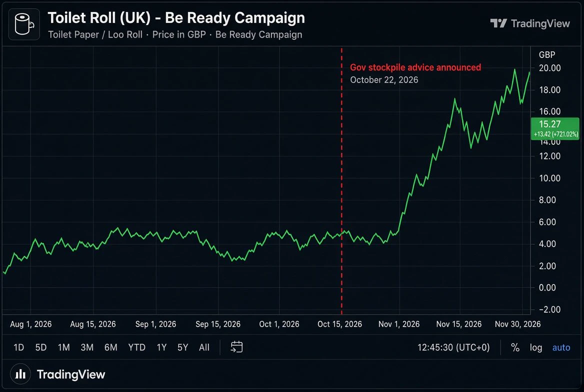Open the 12:45:30 (UTC+0) timezone menu

pos(453,347)
